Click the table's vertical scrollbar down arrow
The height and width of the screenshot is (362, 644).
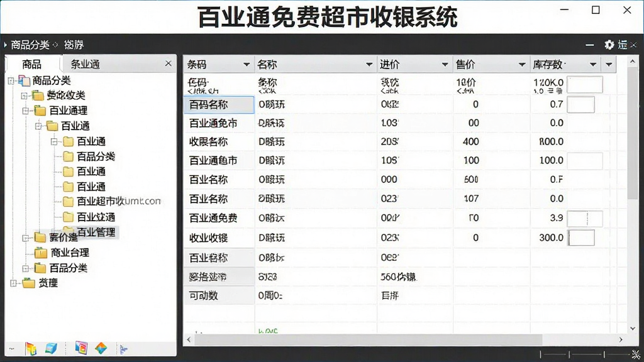tap(633, 328)
